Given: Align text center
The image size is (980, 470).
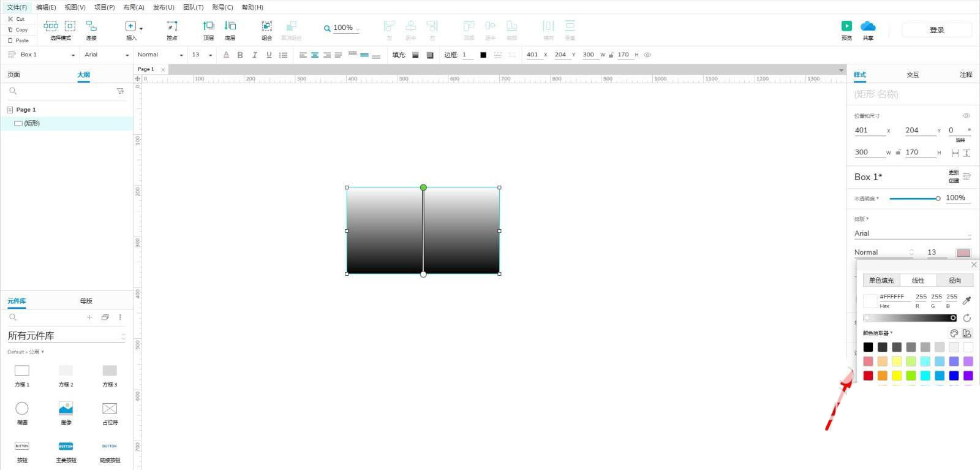Looking at the screenshot, I should (315, 55).
